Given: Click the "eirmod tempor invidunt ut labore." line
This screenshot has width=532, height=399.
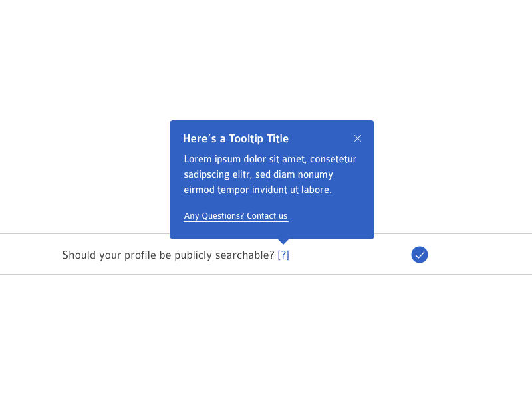Looking at the screenshot, I should (x=257, y=190).
